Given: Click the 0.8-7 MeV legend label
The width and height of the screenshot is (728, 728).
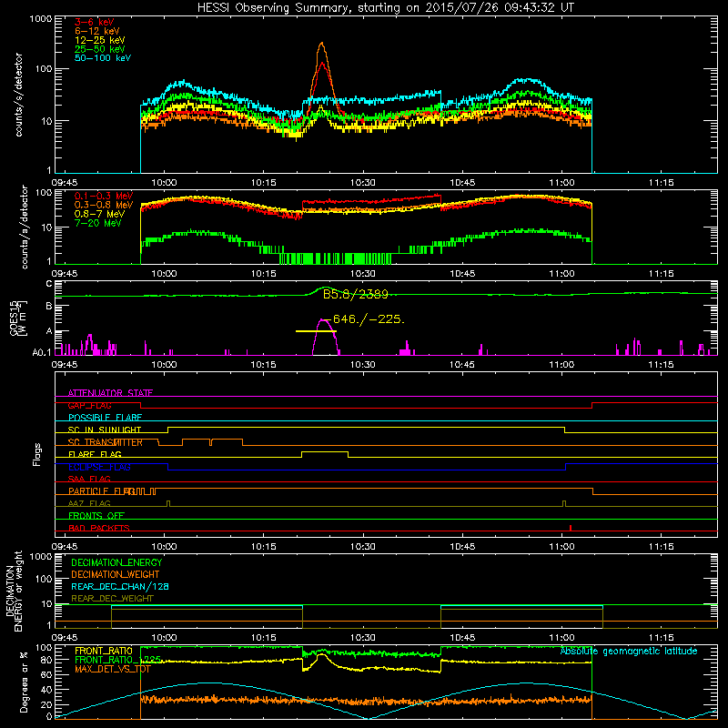Looking at the screenshot, I should [x=99, y=214].
